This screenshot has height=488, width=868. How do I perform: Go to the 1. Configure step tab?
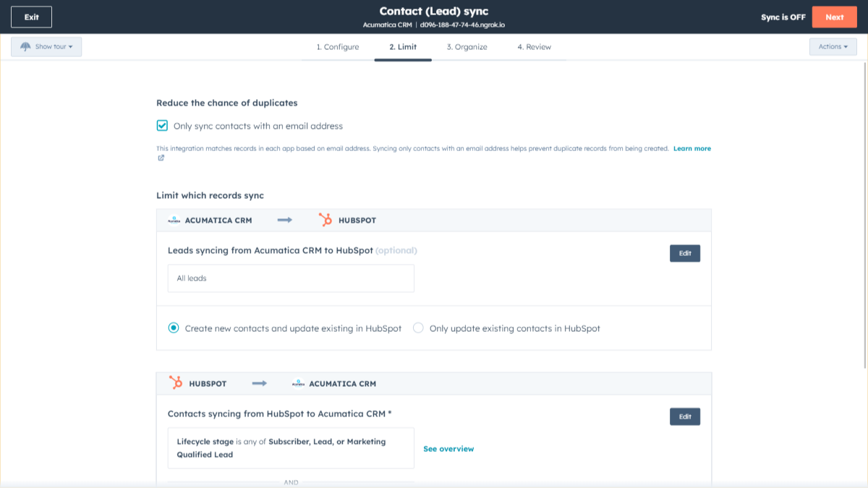click(x=337, y=47)
